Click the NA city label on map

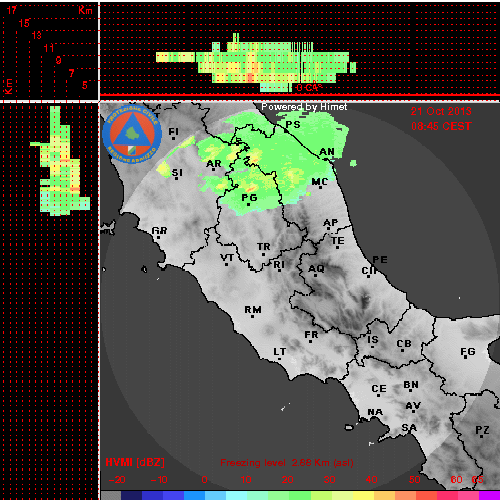pyautogui.click(x=375, y=412)
